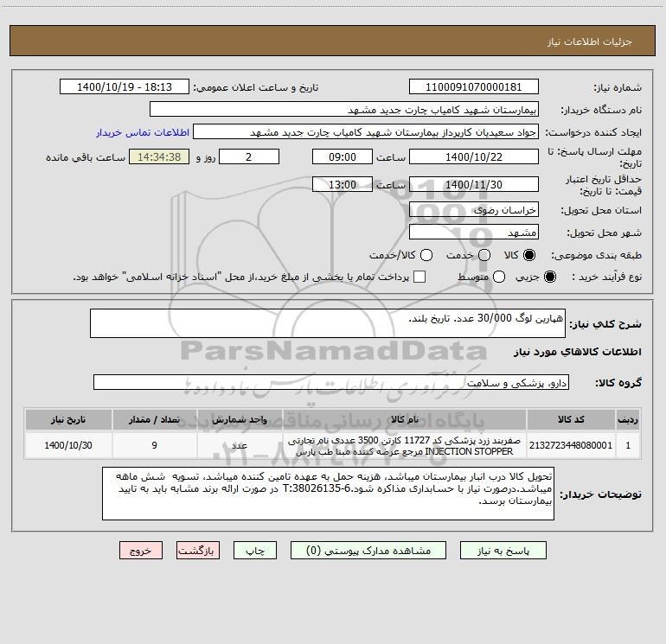Click the INJECTION STOPPER item name cell
Image resolution: width=666 pixels, height=644 pixels.
405,446
